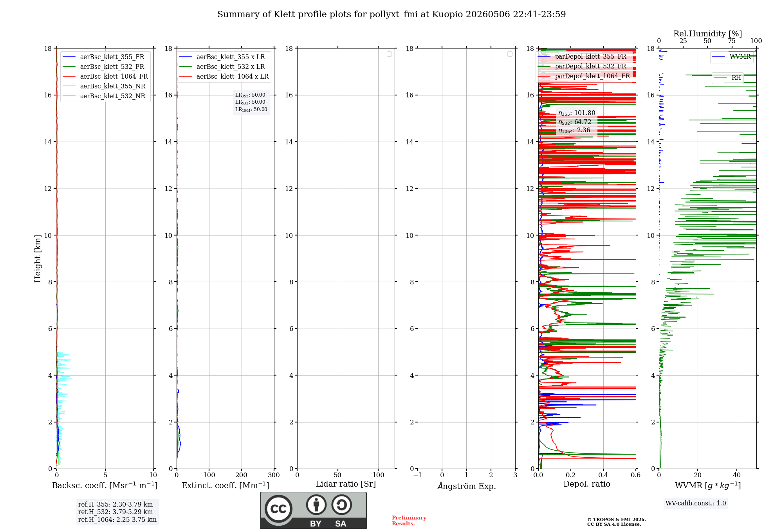The width and height of the screenshot is (783, 532).
Task: Click the RH legend entry
Action: pyautogui.click(x=727, y=78)
